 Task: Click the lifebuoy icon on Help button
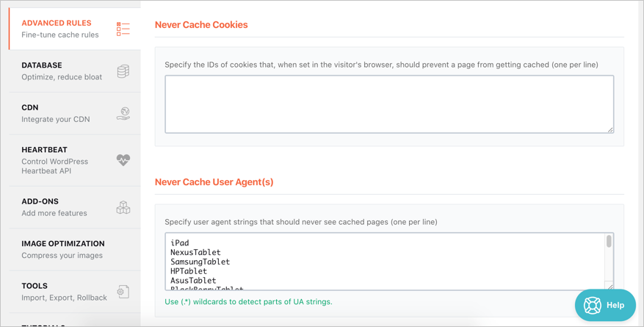593,305
